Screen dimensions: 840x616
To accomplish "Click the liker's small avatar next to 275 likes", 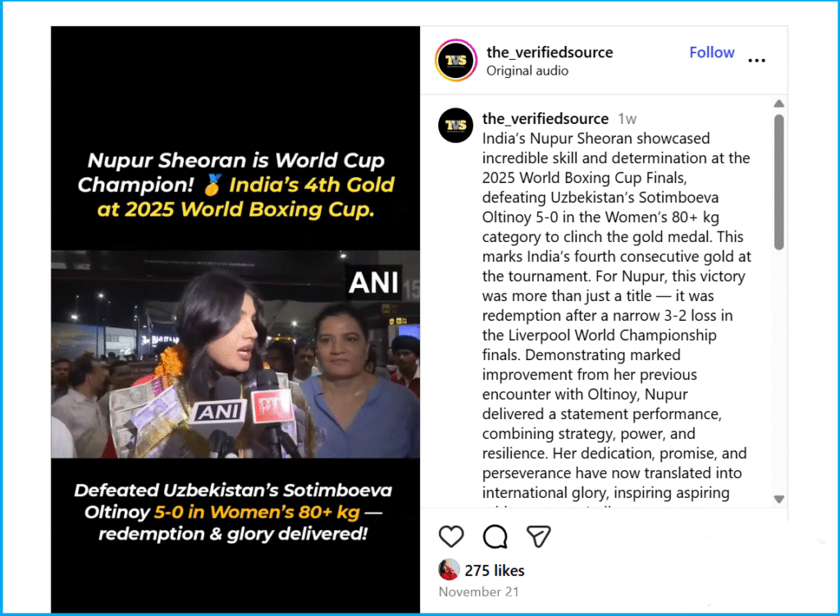I will [449, 569].
